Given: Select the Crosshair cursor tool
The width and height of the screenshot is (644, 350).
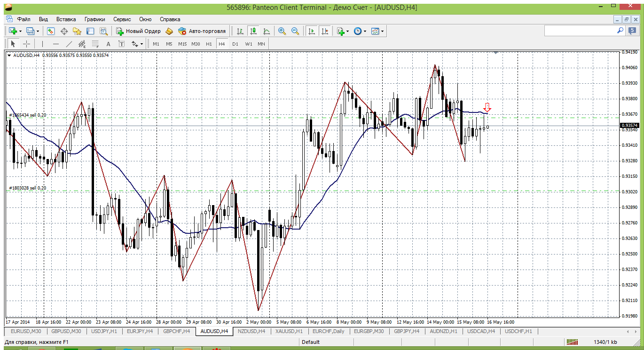Looking at the screenshot, I should pyautogui.click(x=27, y=44).
